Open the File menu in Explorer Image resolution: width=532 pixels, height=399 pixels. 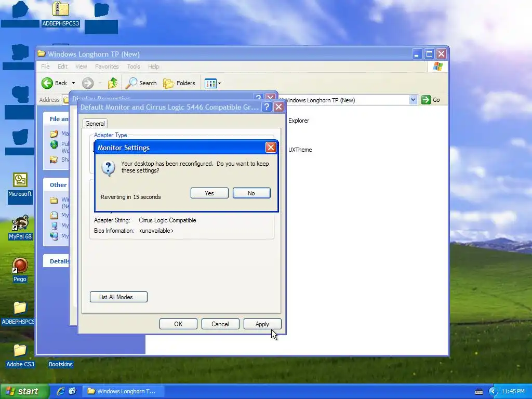pos(46,66)
